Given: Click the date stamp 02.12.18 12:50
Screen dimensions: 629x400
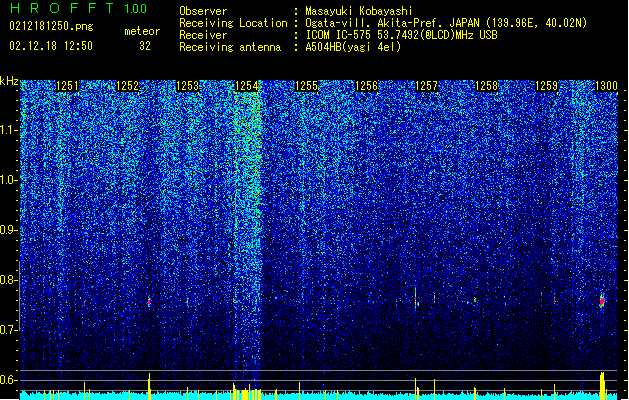Looking at the screenshot, I should pos(51,46).
